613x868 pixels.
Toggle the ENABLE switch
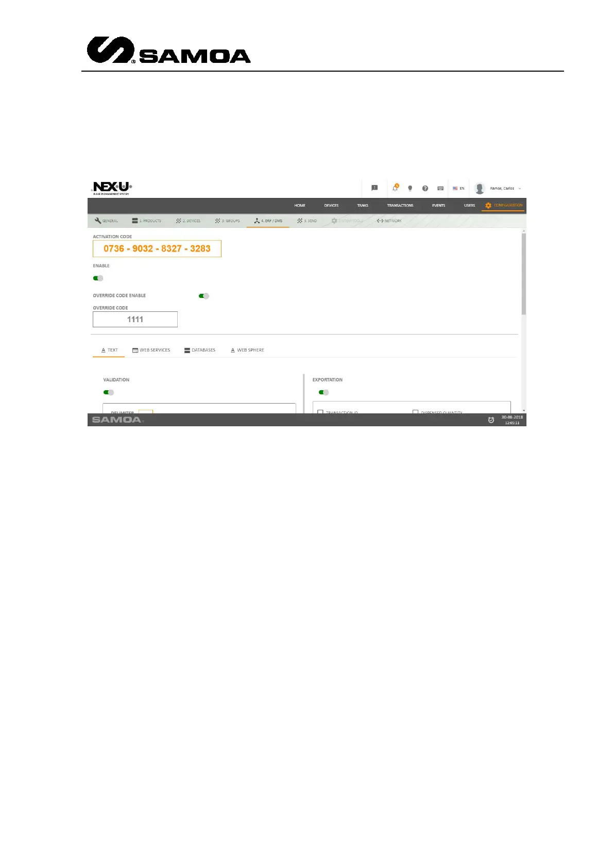[x=98, y=278]
